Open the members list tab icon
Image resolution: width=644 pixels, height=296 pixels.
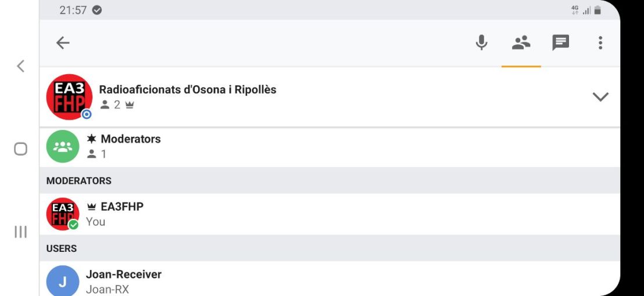point(521,43)
